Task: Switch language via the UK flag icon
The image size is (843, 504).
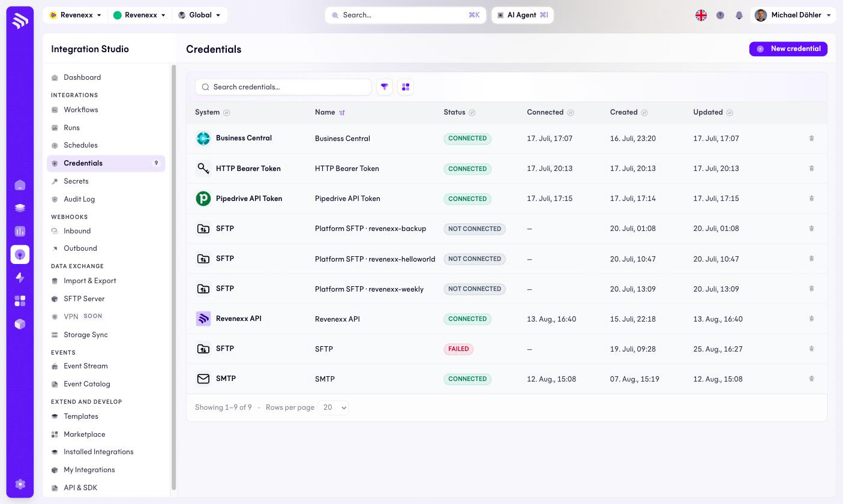Action: (x=701, y=16)
